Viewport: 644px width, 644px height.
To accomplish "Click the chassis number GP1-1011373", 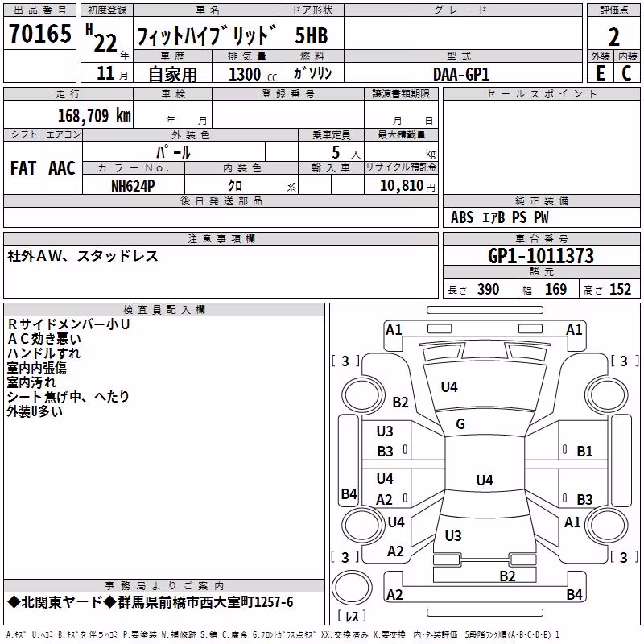I will 541,256.
